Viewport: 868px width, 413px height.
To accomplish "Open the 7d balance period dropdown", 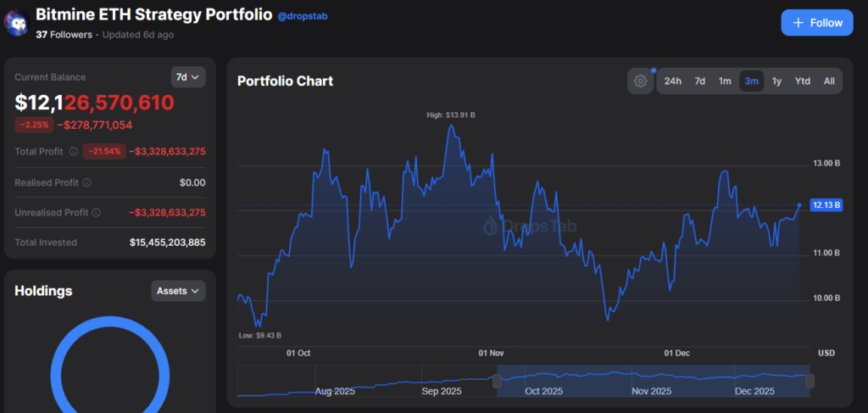I will click(x=187, y=77).
